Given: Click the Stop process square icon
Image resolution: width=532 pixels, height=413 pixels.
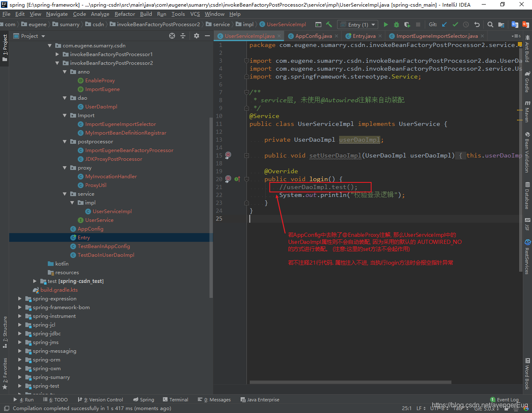Looking at the screenshot, I should coord(418,25).
